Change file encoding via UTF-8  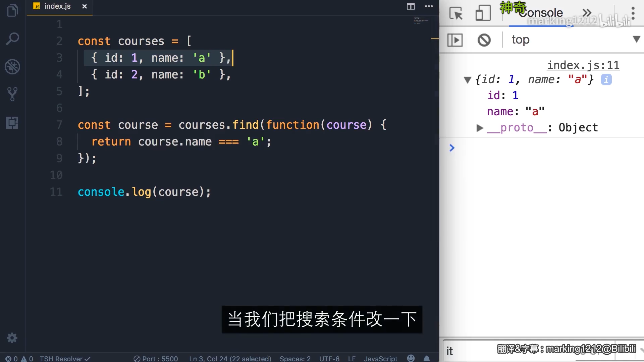coord(329,358)
